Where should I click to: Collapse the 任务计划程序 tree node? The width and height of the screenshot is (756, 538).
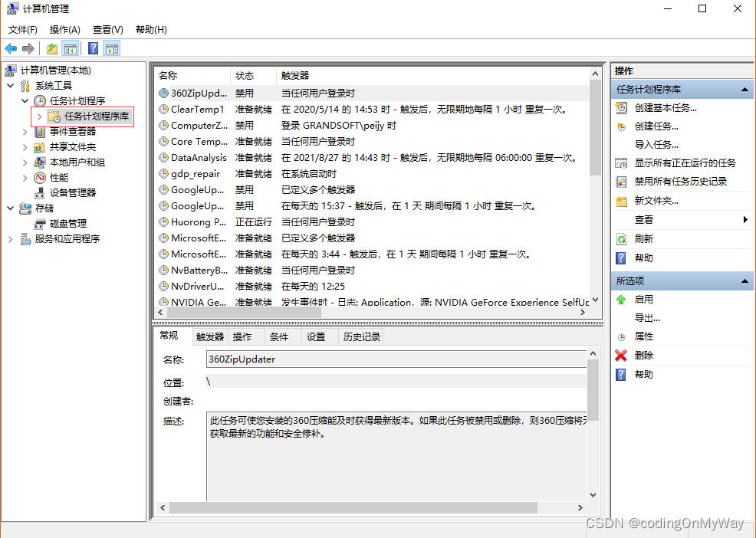tap(25, 101)
